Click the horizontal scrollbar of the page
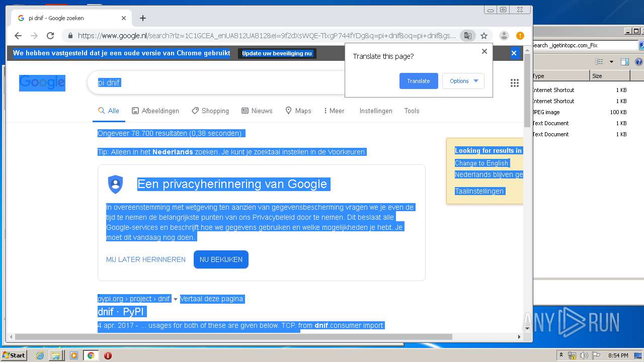The image size is (644, 362). pyautogui.click(x=233, y=337)
